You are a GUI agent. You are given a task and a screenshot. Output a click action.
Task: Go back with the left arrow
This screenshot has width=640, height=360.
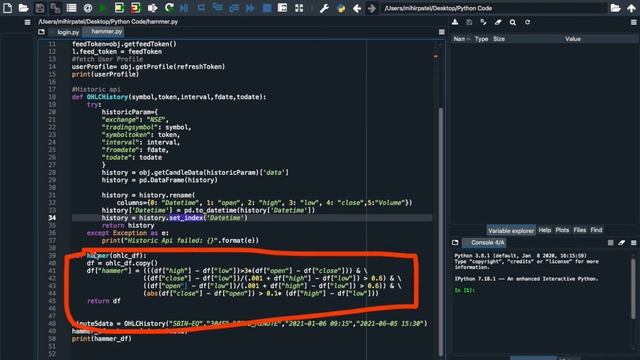(357, 8)
